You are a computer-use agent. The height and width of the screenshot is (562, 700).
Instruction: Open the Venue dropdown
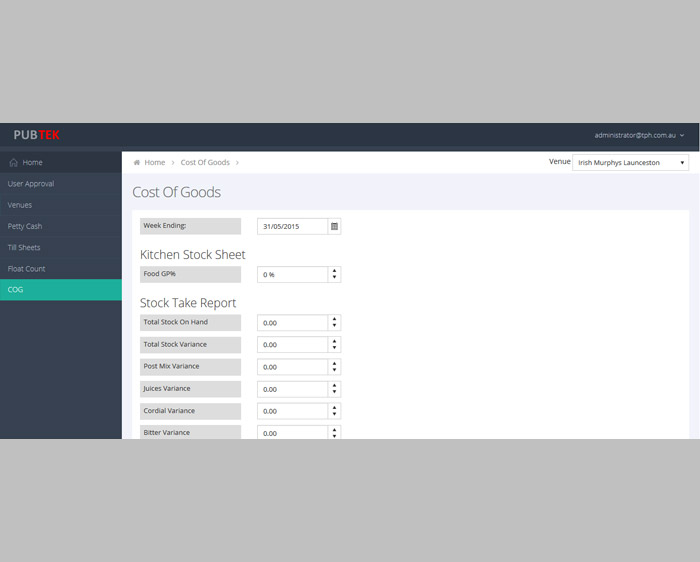(630, 162)
